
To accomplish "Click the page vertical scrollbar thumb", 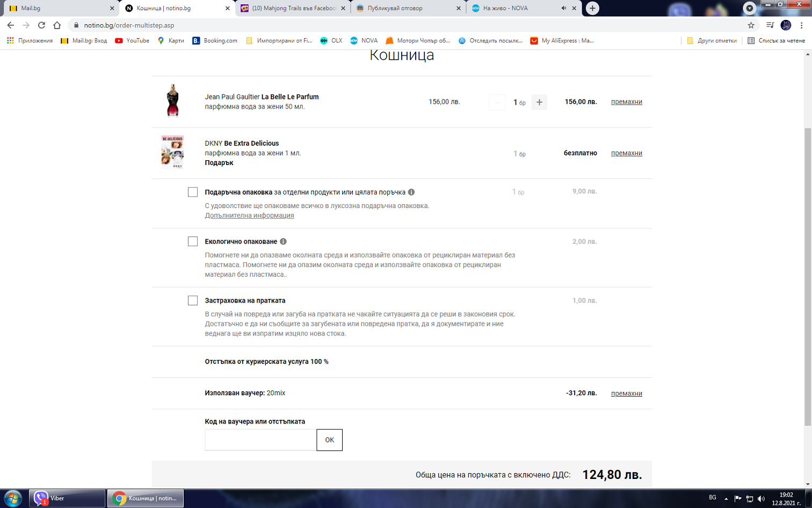I will pos(807,277).
